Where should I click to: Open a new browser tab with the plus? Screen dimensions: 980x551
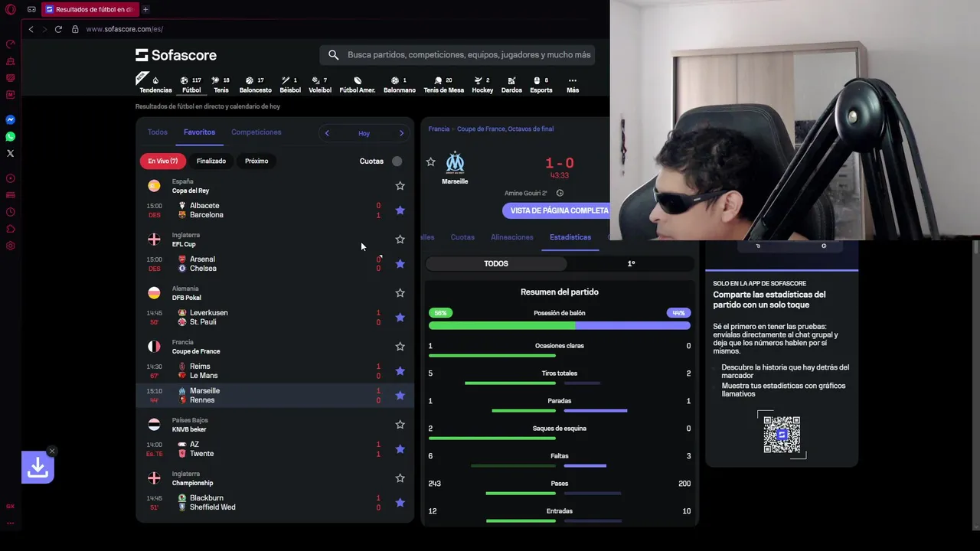145,9
